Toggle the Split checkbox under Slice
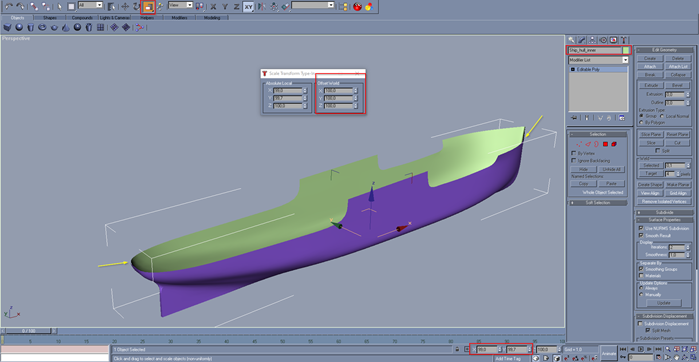Image resolution: width=699 pixels, height=362 pixels. pos(658,151)
